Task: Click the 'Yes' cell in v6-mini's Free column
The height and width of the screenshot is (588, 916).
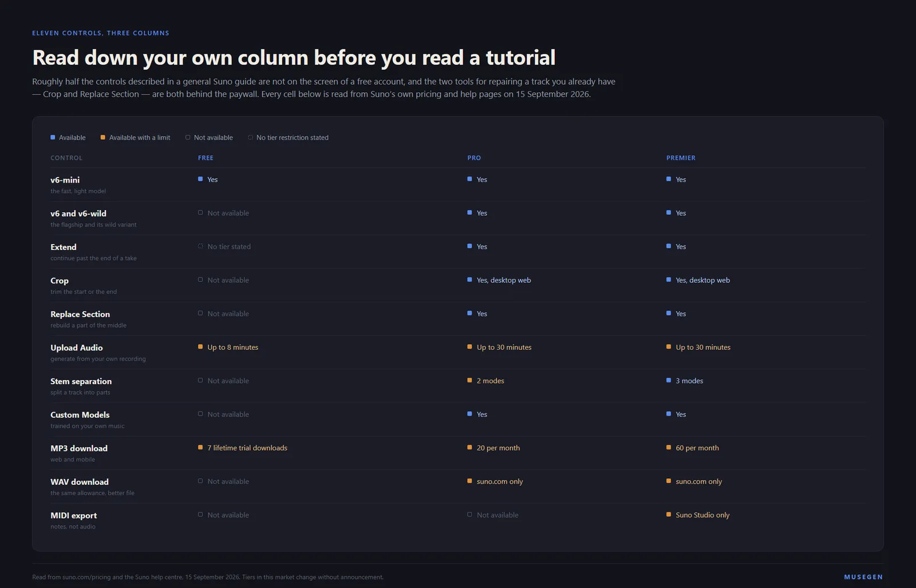Action: [x=208, y=180]
